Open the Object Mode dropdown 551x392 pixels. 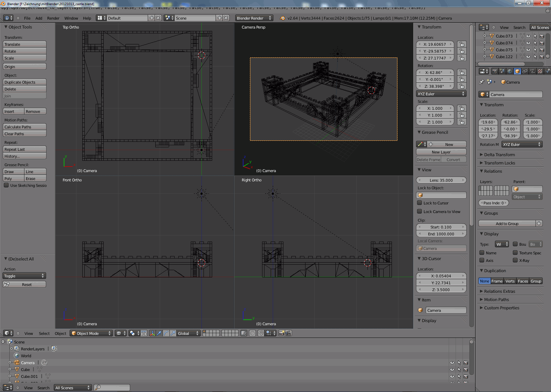tap(91, 333)
